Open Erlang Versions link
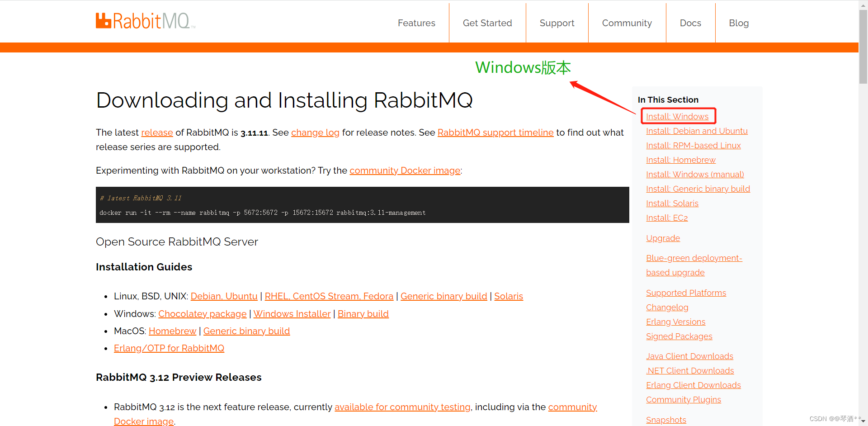868x426 pixels. pos(675,322)
